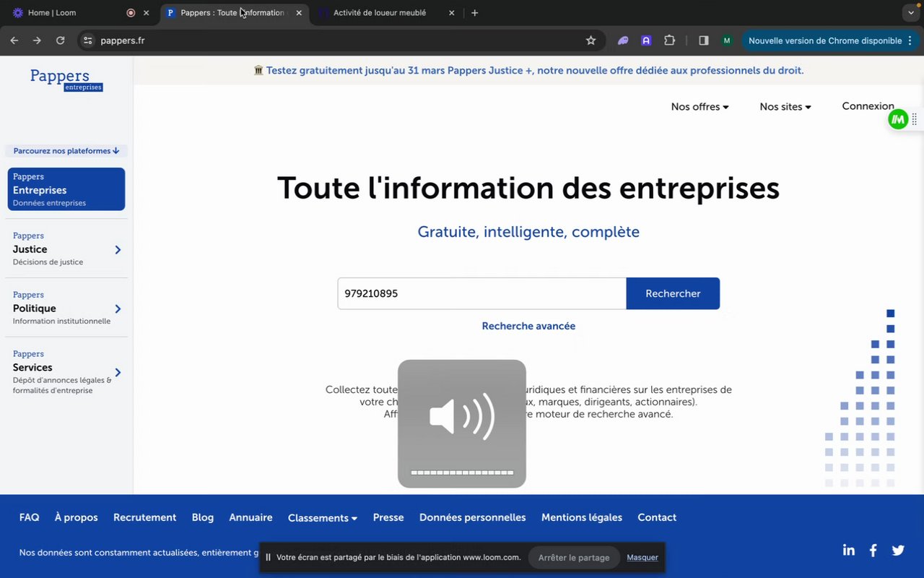Open the purple cloud-shaped extension icon

[623, 40]
